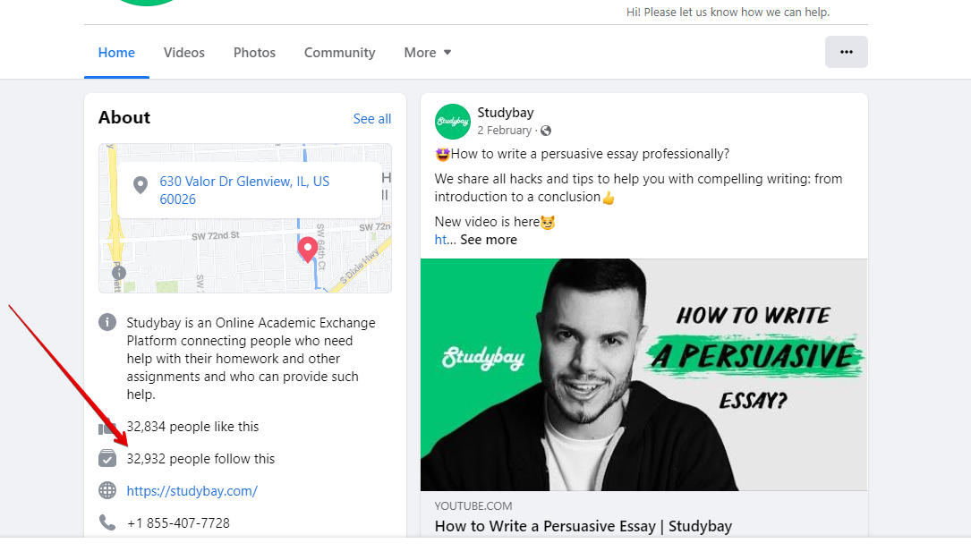Click the grey location marker beside address
Viewport: 971px width, 560px height.
click(x=141, y=185)
